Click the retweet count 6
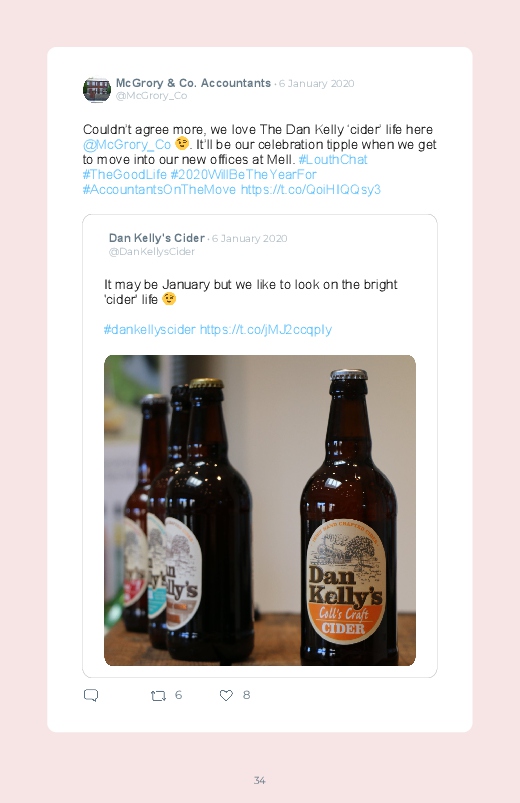The width and height of the screenshot is (520, 803). [x=178, y=695]
